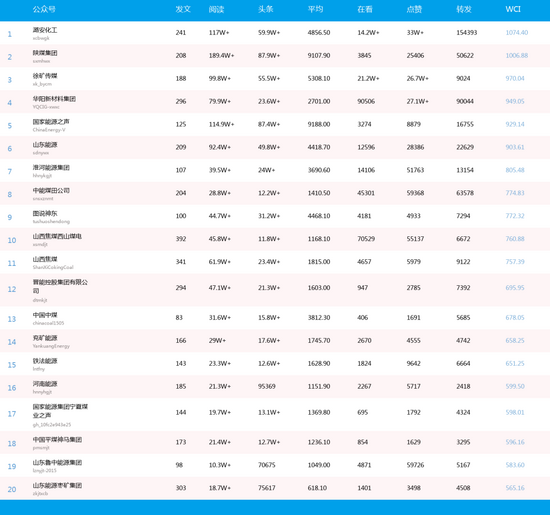550x515 pixels.
Task: Click WCI value 903.61
Action: (515, 147)
